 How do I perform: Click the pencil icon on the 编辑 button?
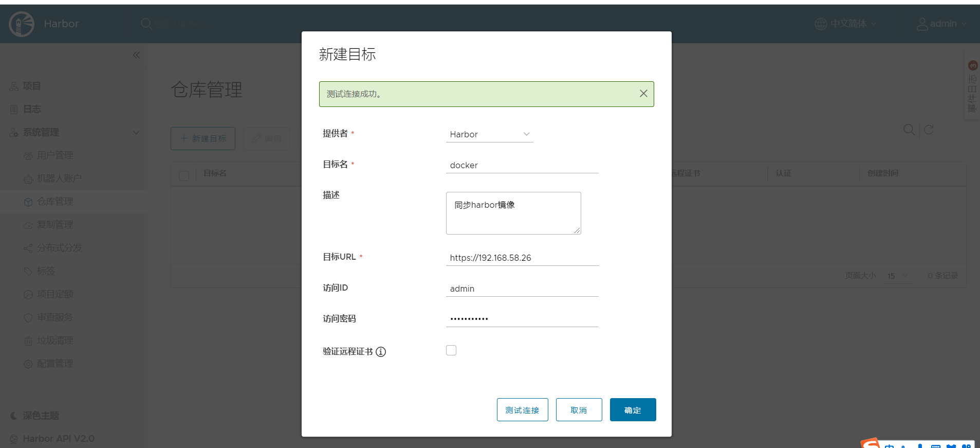[x=256, y=138]
